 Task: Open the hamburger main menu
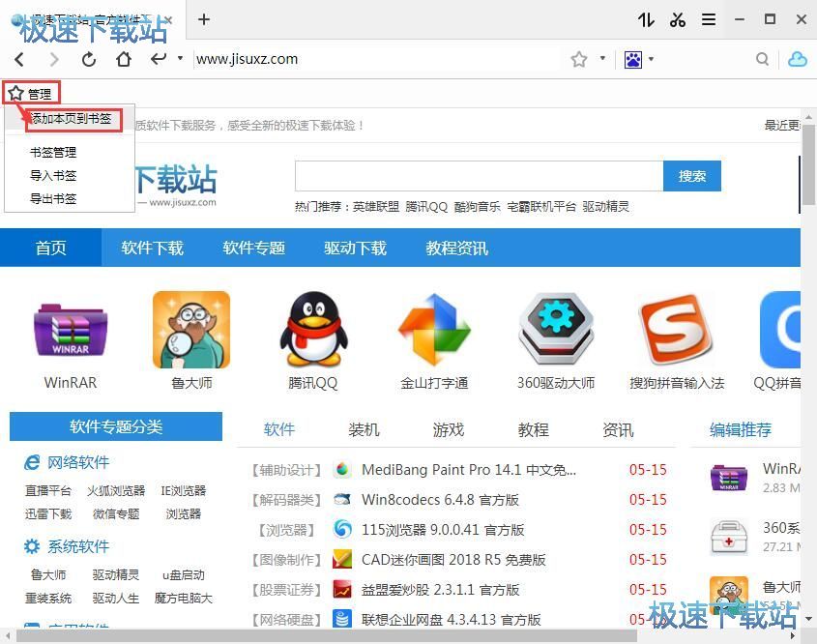[x=709, y=19]
